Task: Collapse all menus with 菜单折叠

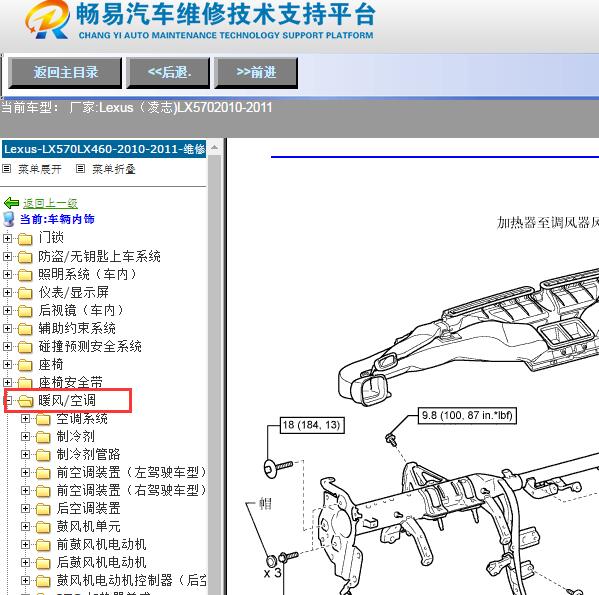Action: tap(114, 169)
